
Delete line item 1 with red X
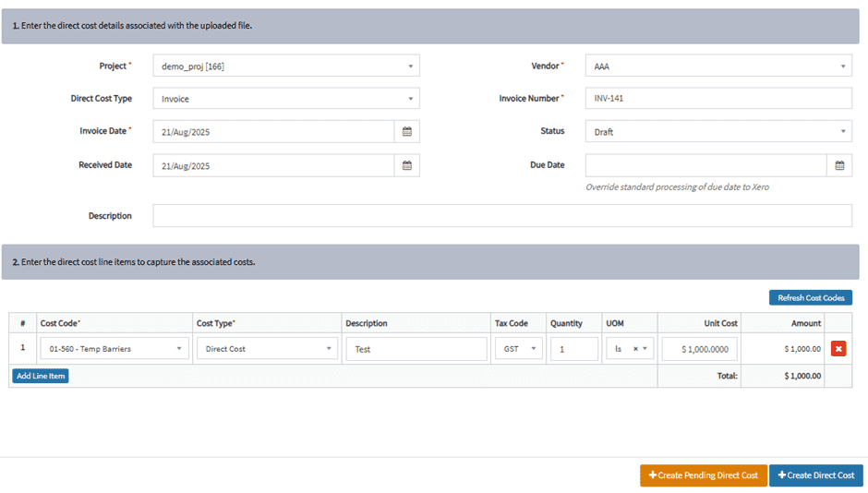[838, 349]
